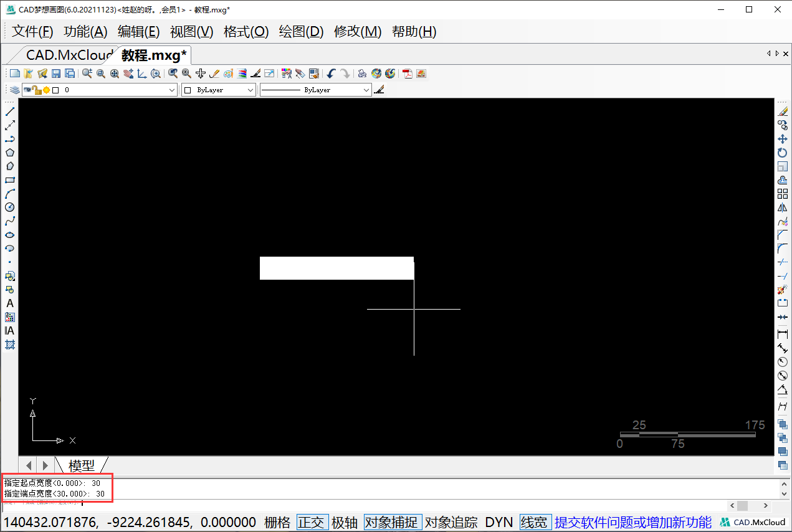Screen dimensions: 792x532
Task: Select the Circle drawing tool
Action: click(x=10, y=207)
